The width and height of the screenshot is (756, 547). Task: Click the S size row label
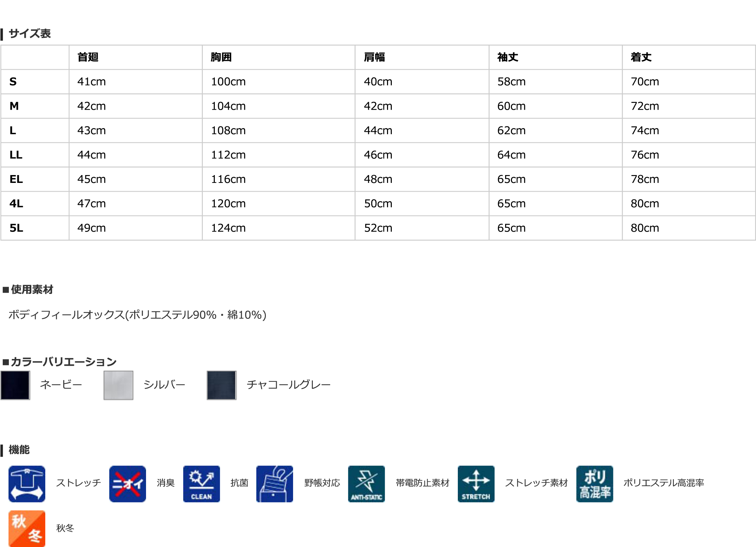click(13, 82)
